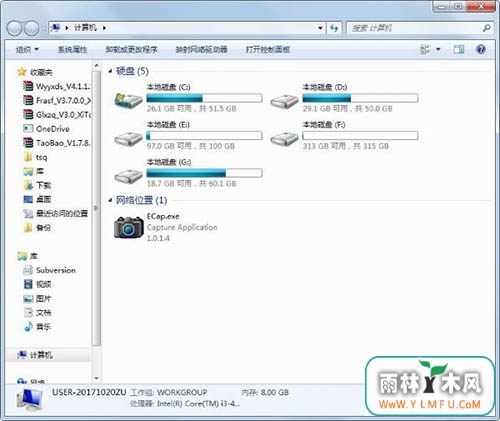The height and width of the screenshot is (421, 500).
Task: Open Frasf_V3.7.0.0 archive in favorites
Action: pyautogui.click(x=57, y=100)
